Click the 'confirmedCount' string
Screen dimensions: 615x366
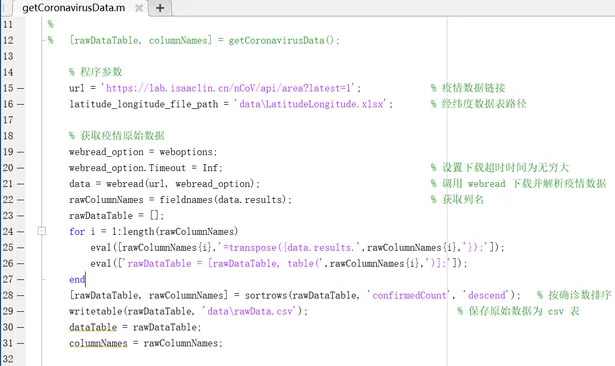[409, 295]
